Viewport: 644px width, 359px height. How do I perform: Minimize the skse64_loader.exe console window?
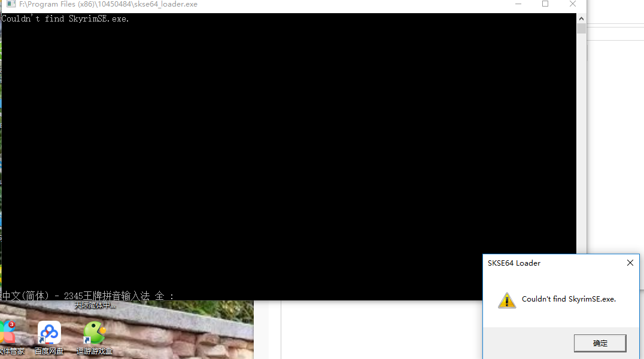coord(518,4)
